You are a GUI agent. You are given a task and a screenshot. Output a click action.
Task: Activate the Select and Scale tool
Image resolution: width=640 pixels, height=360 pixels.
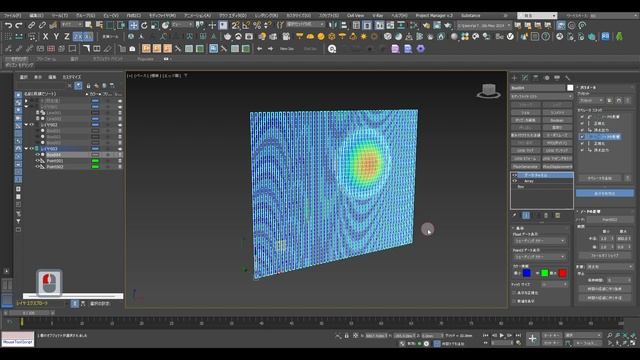[x=155, y=25]
